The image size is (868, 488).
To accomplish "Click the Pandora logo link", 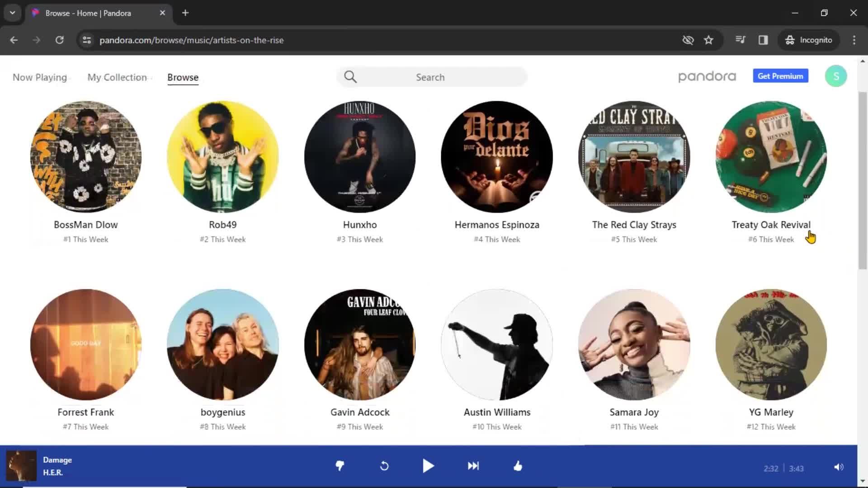I will [707, 76].
